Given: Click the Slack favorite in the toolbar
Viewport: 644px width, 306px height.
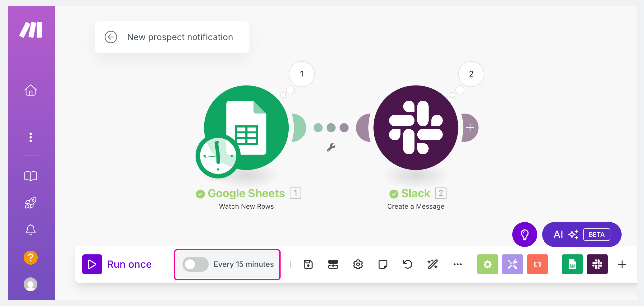Looking at the screenshot, I should (597, 264).
